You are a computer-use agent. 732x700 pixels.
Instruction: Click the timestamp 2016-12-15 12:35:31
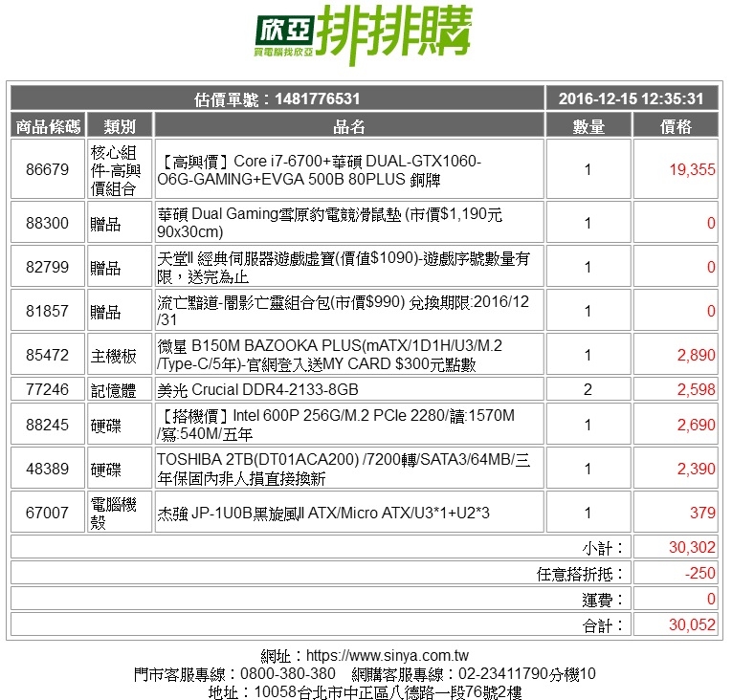point(632,98)
